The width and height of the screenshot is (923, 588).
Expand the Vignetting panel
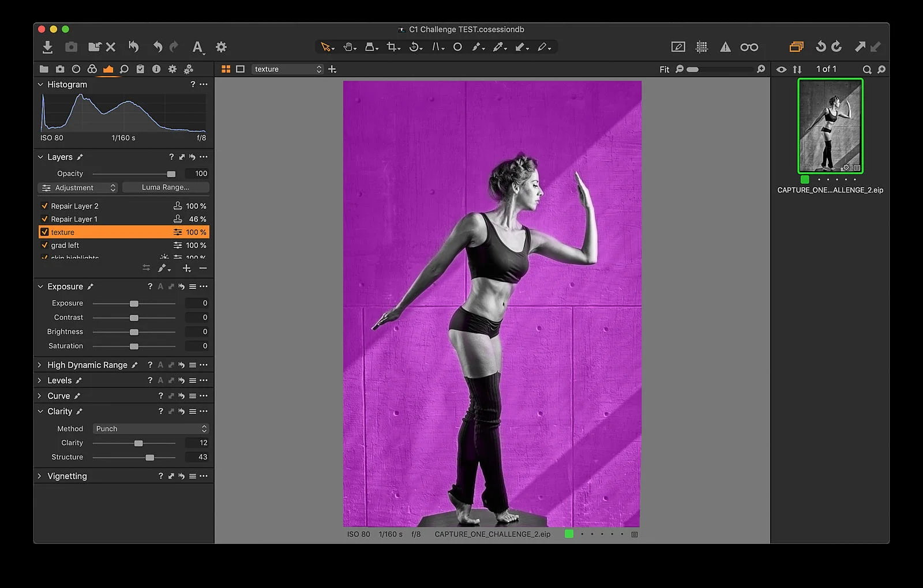[x=40, y=476]
